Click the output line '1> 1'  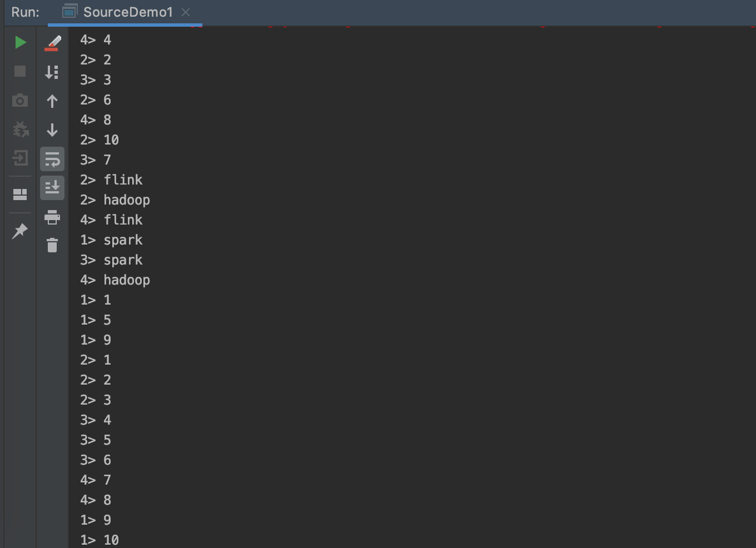[x=96, y=300]
